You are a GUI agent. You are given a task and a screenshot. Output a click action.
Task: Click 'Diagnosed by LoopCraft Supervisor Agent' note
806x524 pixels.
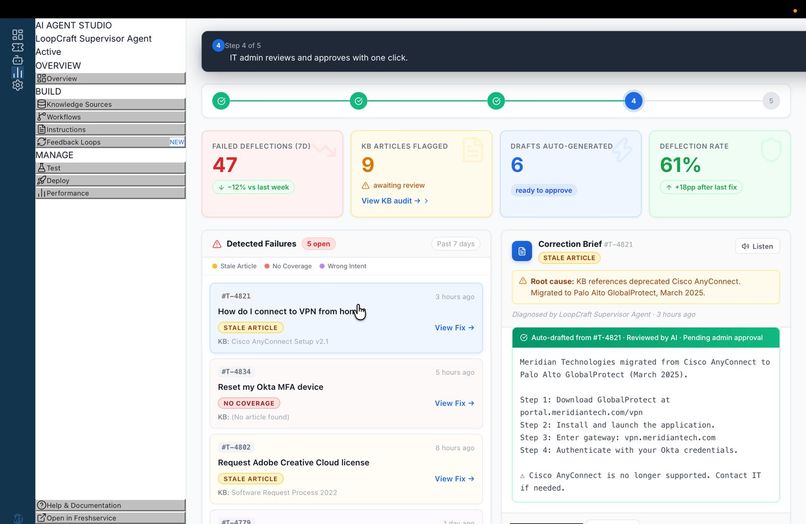[603, 314]
